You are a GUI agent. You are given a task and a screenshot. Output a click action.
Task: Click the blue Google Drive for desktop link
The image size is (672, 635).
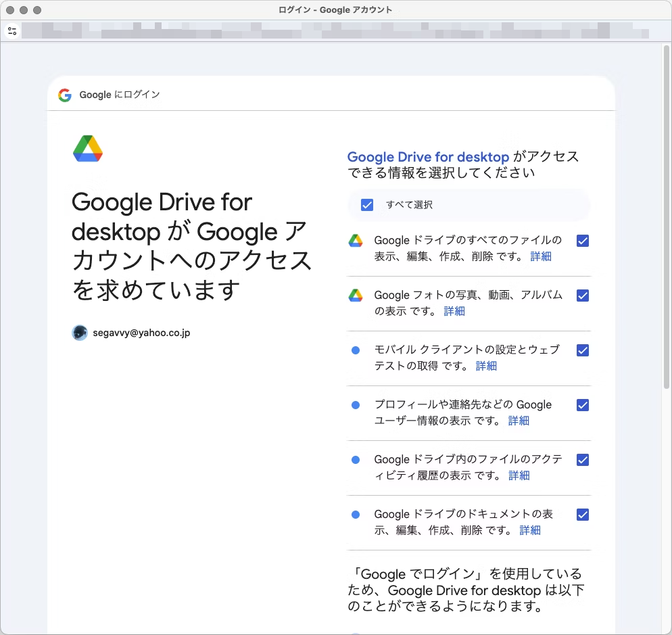pos(428,157)
